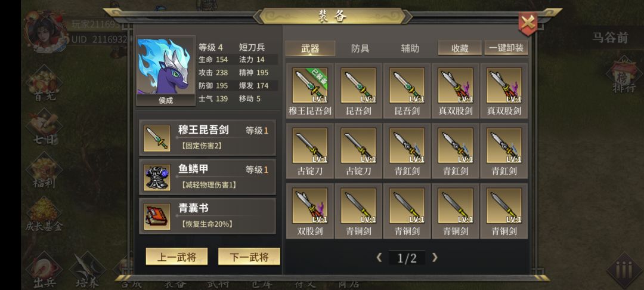Open the 排行 ranking icon
The height and width of the screenshot is (290, 644).
624,75
